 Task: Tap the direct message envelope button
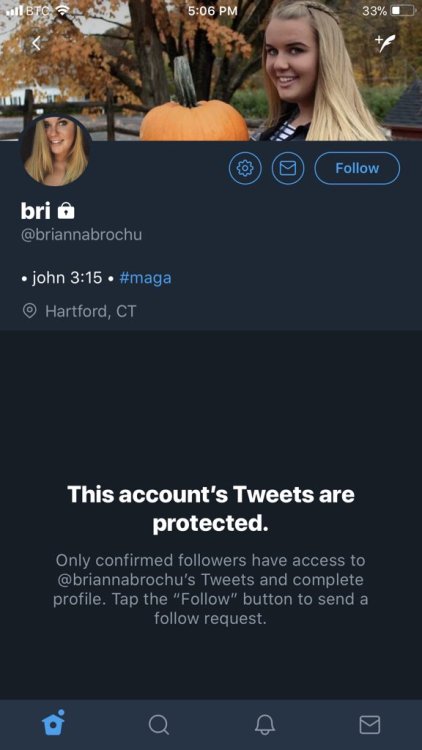tap(288, 168)
